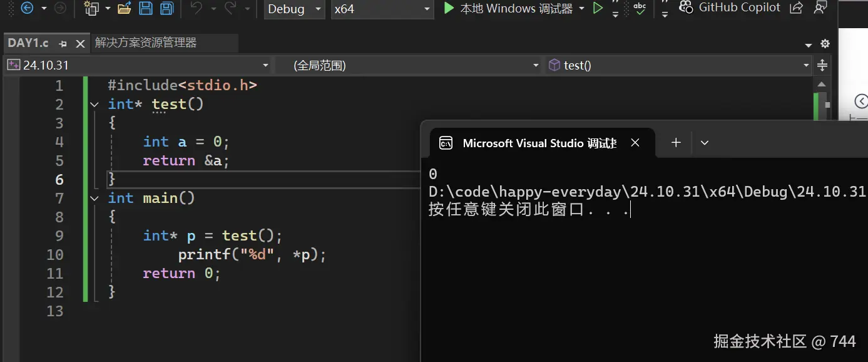Click the tab well settings gear

click(825, 44)
